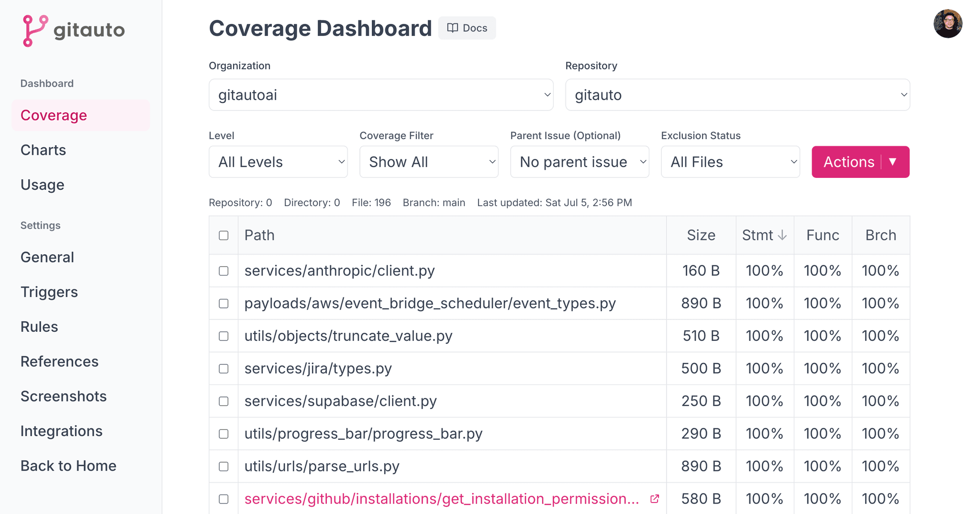Click the 290 B size cell
The image size is (980, 514).
(x=701, y=433)
